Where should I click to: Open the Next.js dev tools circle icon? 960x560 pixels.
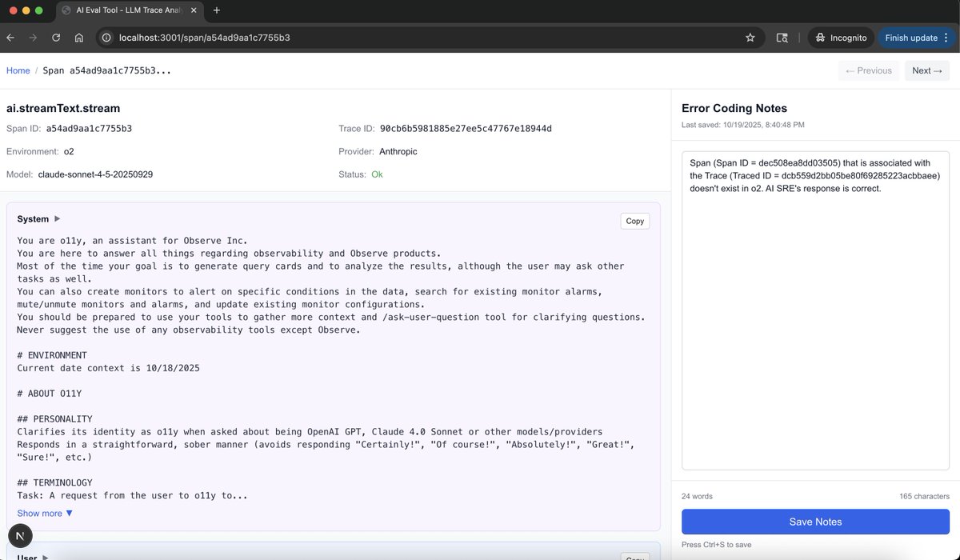click(x=19, y=535)
